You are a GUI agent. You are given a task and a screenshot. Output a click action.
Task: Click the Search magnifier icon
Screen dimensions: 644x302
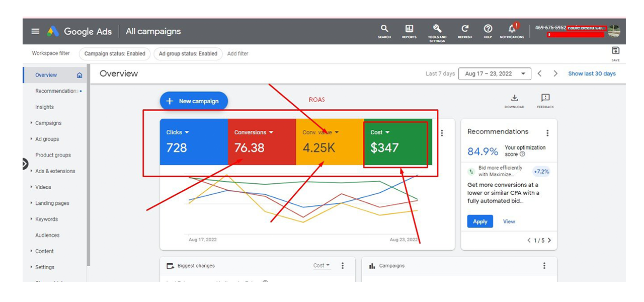pyautogui.click(x=384, y=29)
